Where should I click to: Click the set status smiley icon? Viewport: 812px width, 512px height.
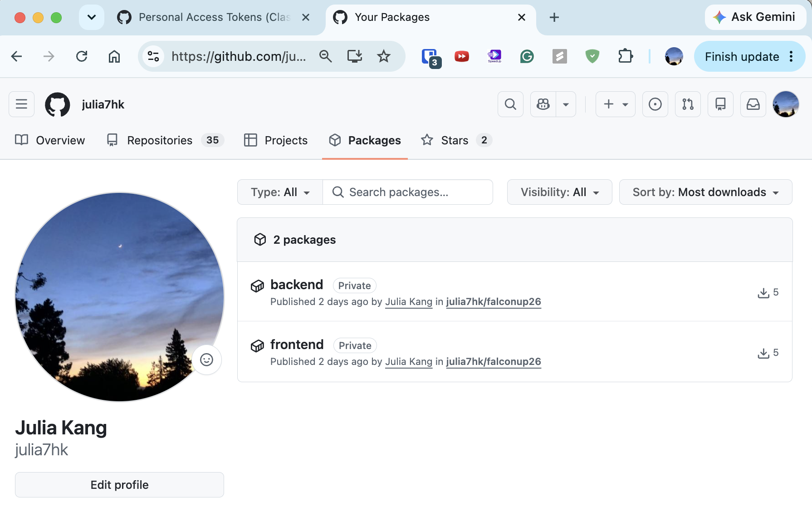pos(207,360)
